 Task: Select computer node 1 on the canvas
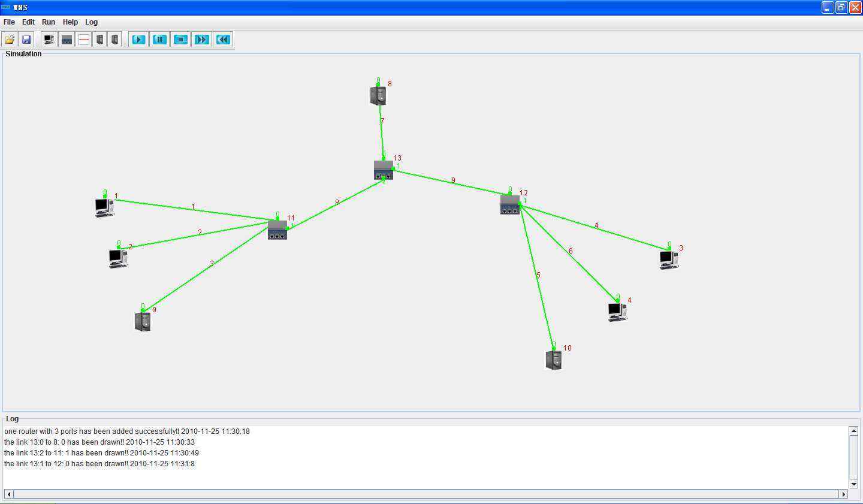point(104,207)
